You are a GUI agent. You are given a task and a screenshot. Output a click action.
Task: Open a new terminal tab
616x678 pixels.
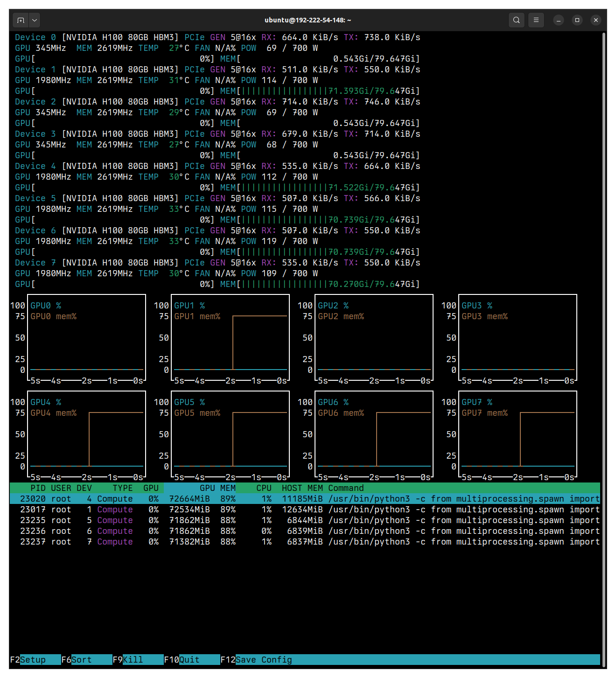click(20, 20)
